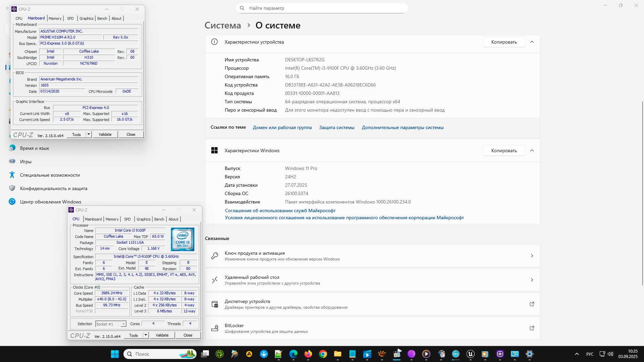Launch Firefox from the taskbar

308,354
